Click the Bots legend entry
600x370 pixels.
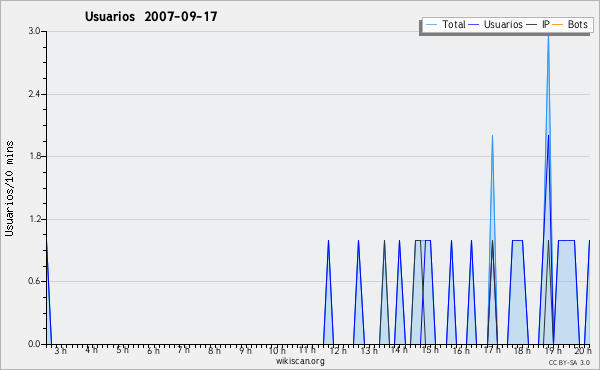pos(570,24)
